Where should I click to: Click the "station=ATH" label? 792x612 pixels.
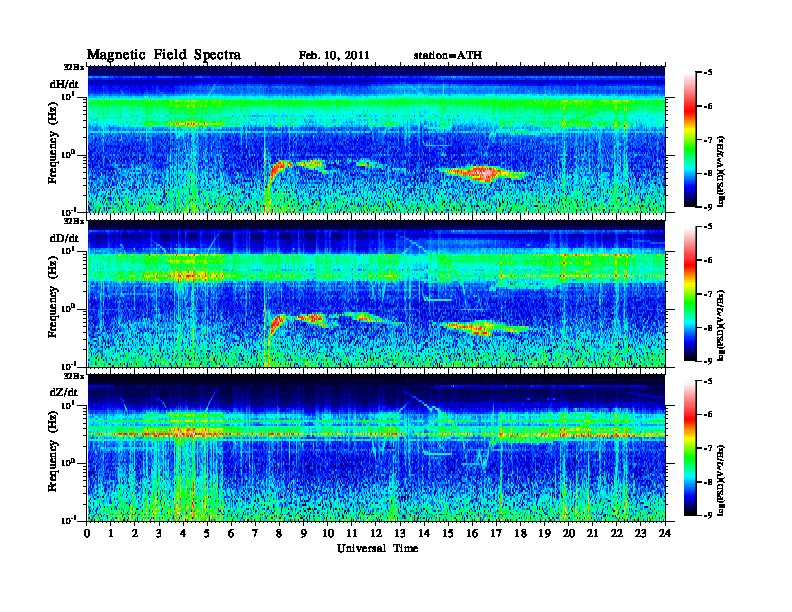click(448, 55)
